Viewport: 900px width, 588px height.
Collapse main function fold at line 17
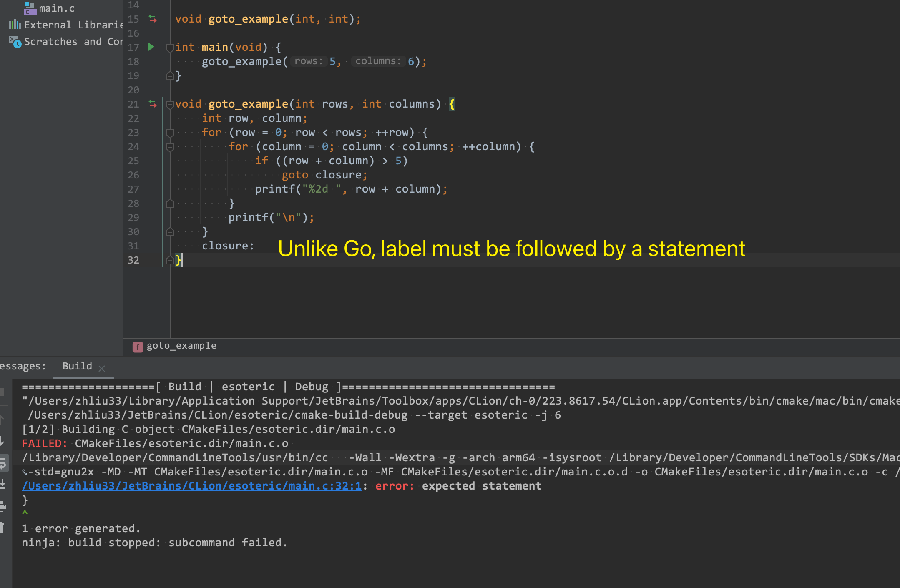point(170,48)
